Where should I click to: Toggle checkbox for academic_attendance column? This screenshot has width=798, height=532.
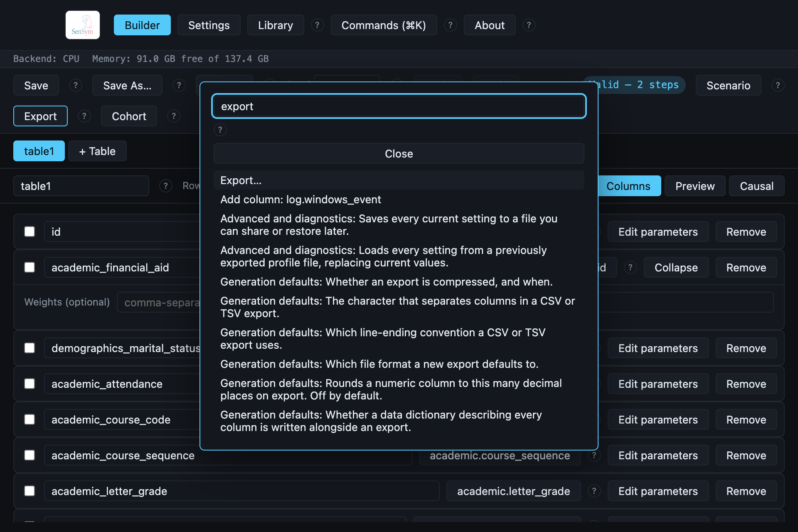(x=30, y=384)
